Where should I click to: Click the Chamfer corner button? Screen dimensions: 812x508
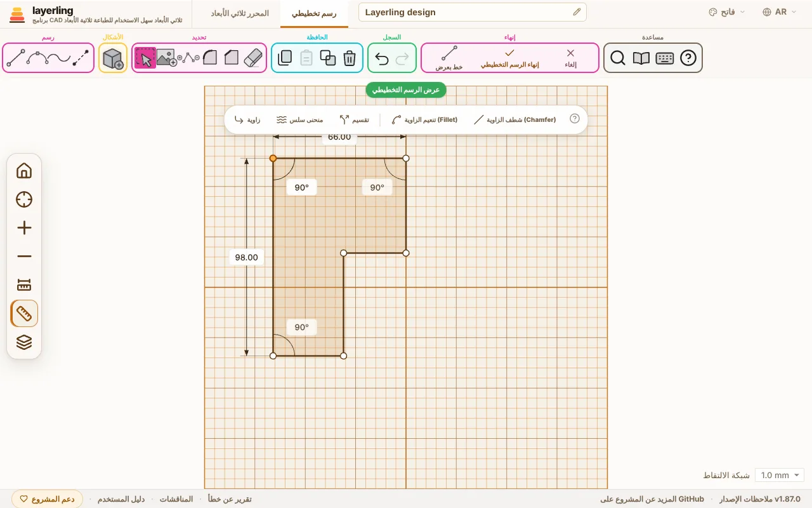(515, 119)
